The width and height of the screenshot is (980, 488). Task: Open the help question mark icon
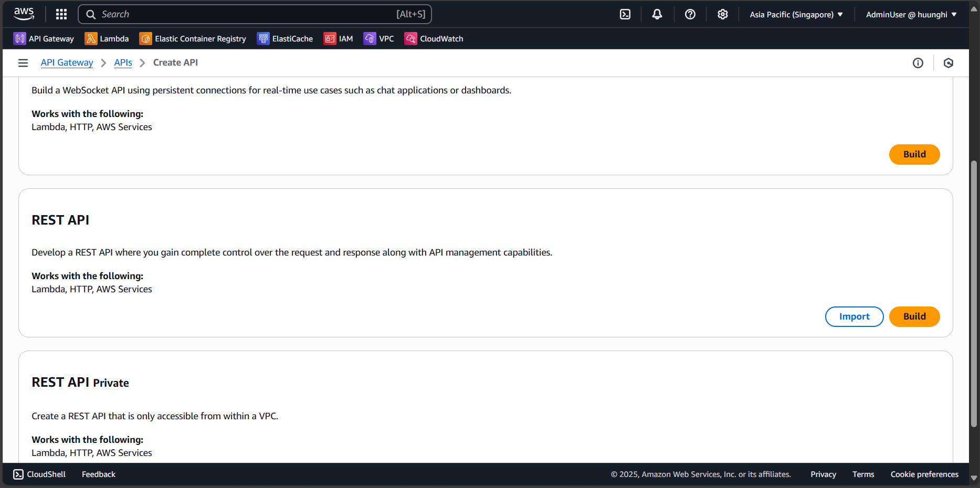(690, 14)
